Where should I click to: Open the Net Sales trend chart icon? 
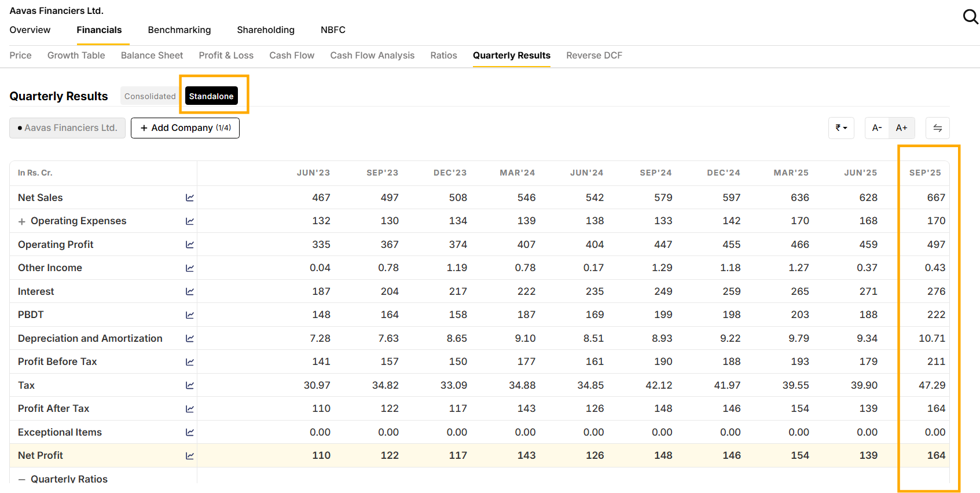(x=189, y=198)
